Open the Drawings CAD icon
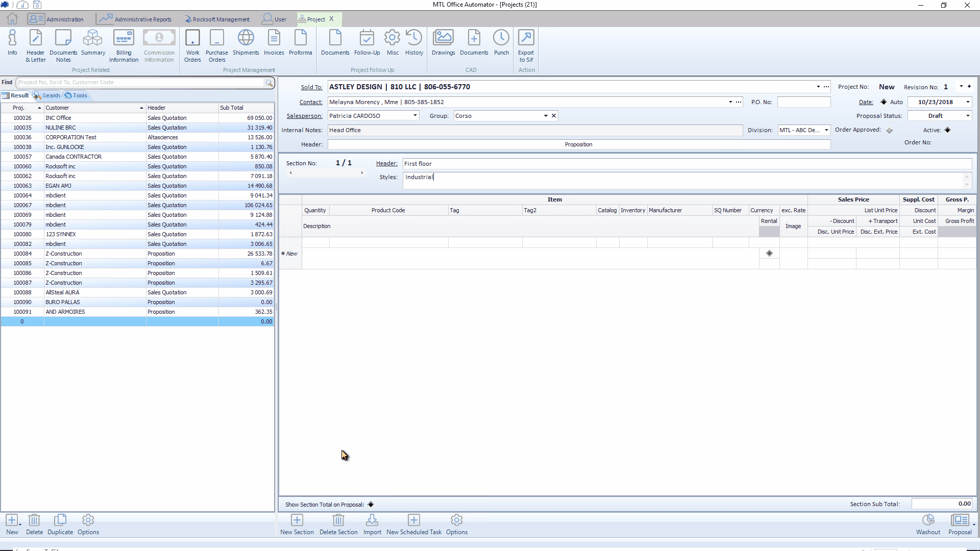 pos(443,43)
